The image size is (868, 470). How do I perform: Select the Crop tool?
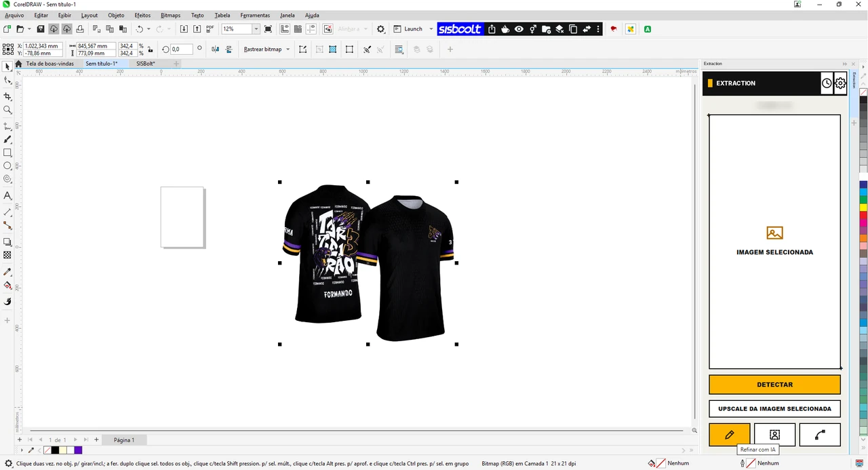click(x=7, y=97)
